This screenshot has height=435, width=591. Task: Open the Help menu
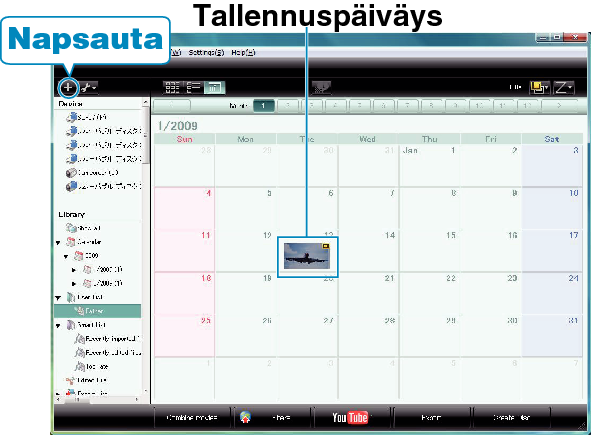point(243,52)
